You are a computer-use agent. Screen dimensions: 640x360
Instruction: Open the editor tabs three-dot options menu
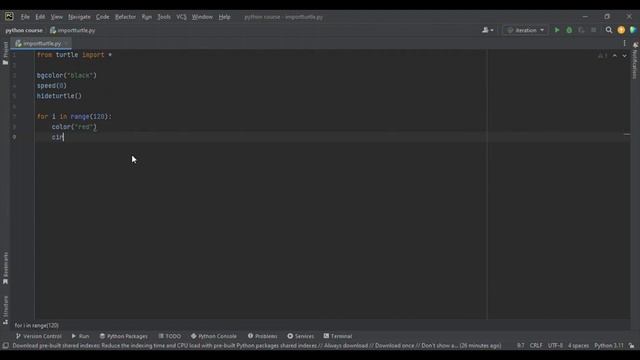[x=624, y=43]
